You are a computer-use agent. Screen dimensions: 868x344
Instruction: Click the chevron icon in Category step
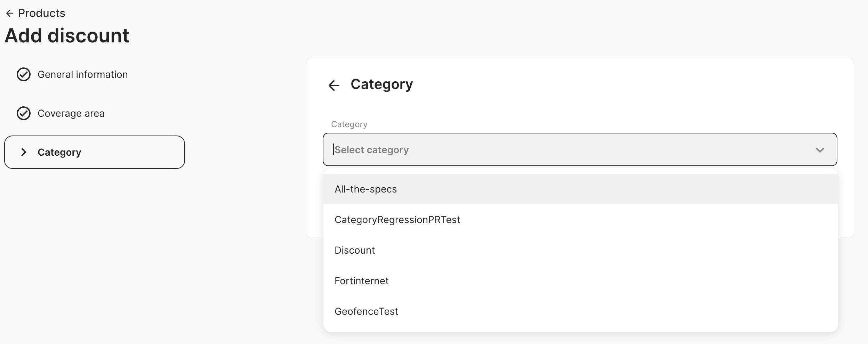(24, 152)
